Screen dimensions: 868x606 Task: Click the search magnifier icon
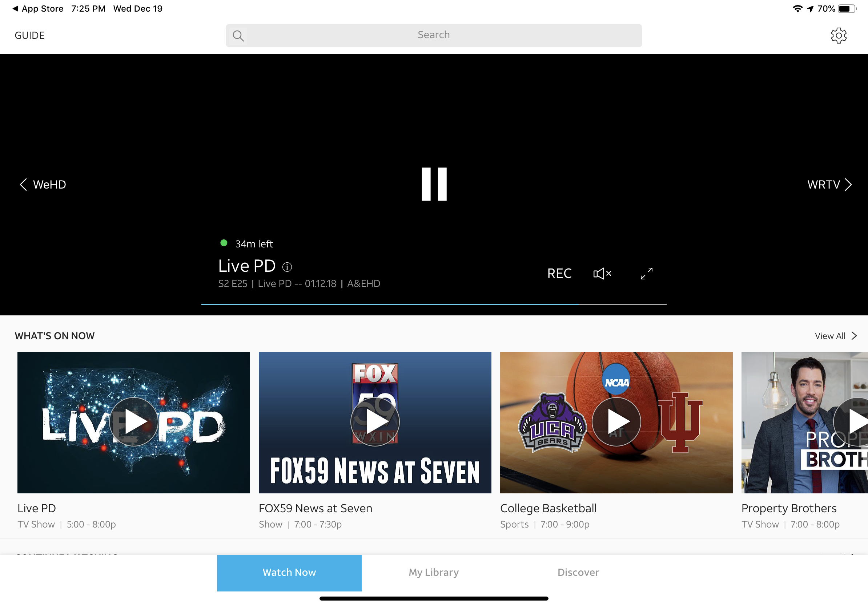pos(238,36)
